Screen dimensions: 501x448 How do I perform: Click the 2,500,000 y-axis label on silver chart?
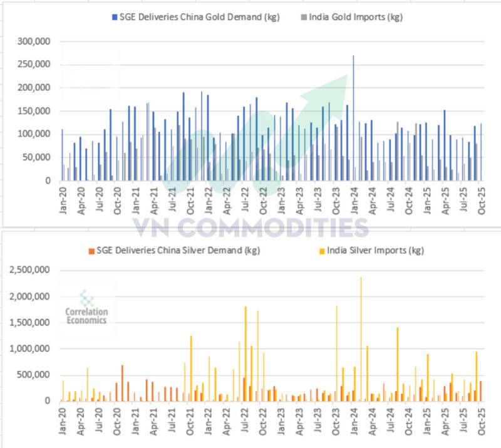[x=30, y=271]
